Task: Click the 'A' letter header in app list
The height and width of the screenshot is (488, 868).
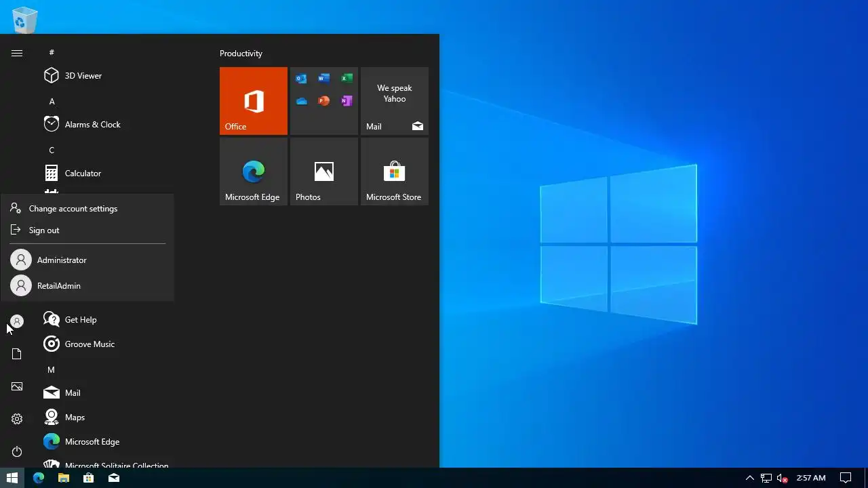Action: (x=52, y=101)
